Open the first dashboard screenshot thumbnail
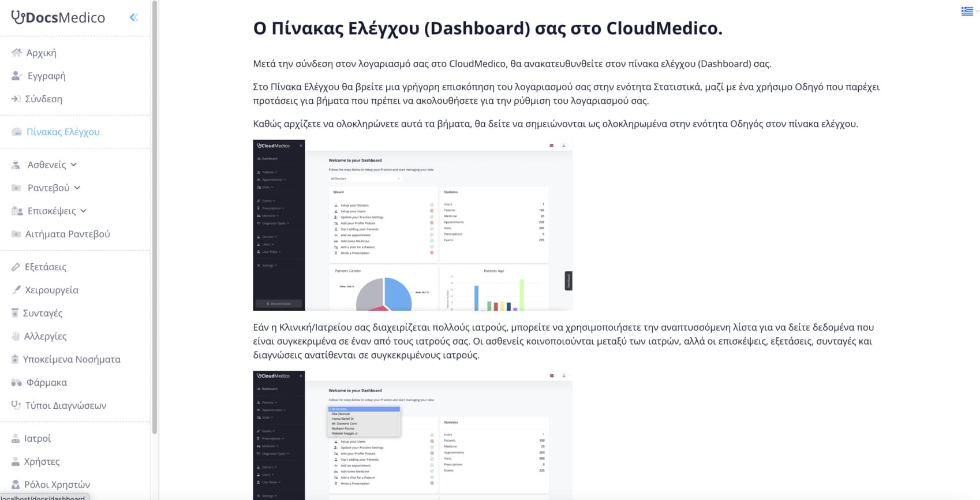This screenshot has height=500, width=980. (413, 225)
